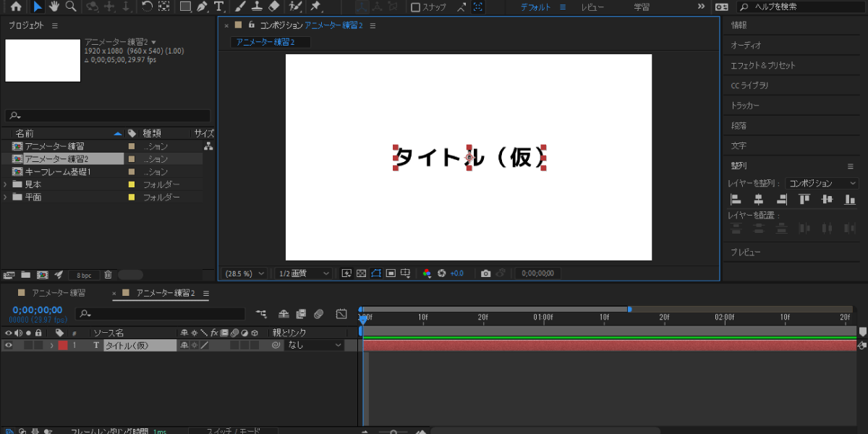Expand the 見本 folder
The height and width of the screenshot is (434, 868).
pos(6,184)
